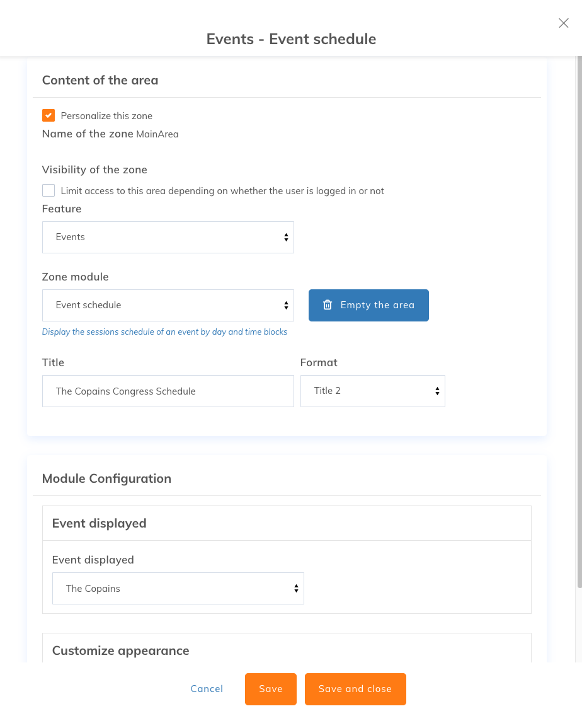Click the 'Personalize this zone' label text
Viewport: 582px width, 728px height.
pyautogui.click(x=106, y=115)
